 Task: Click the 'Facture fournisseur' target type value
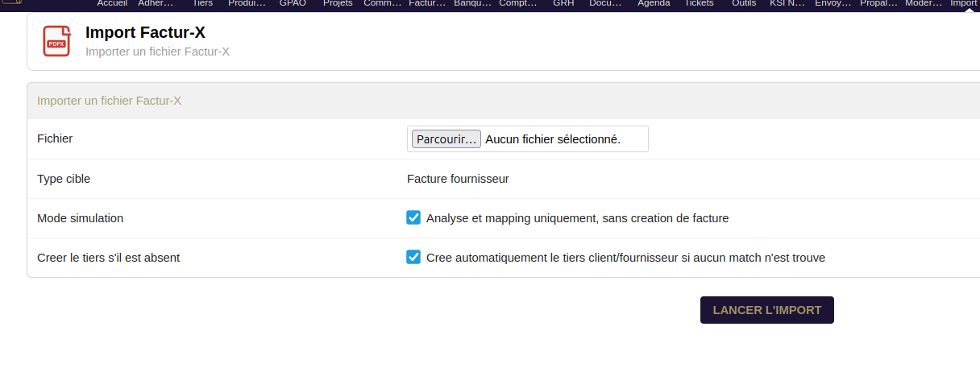[458, 179]
